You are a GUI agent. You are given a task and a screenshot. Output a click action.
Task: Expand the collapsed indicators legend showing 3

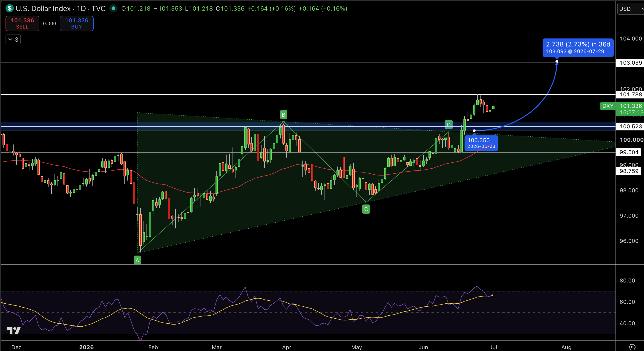[13, 40]
